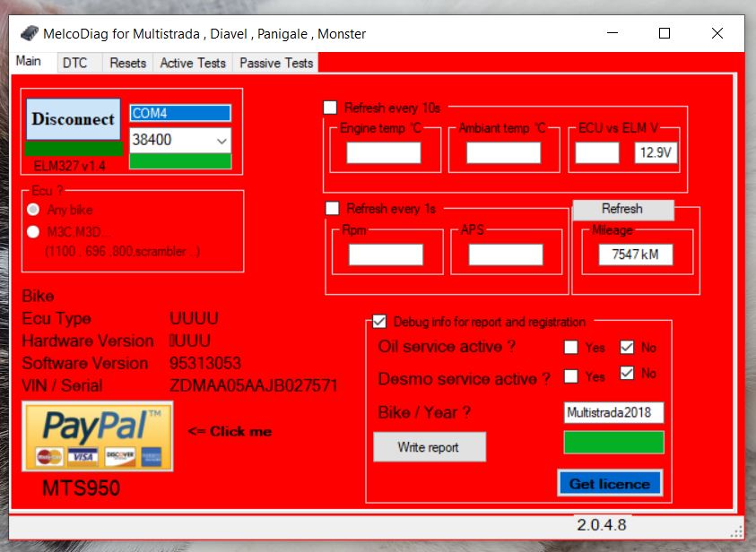Close the MelcoDiag window
This screenshot has height=552, width=756.
tap(717, 34)
